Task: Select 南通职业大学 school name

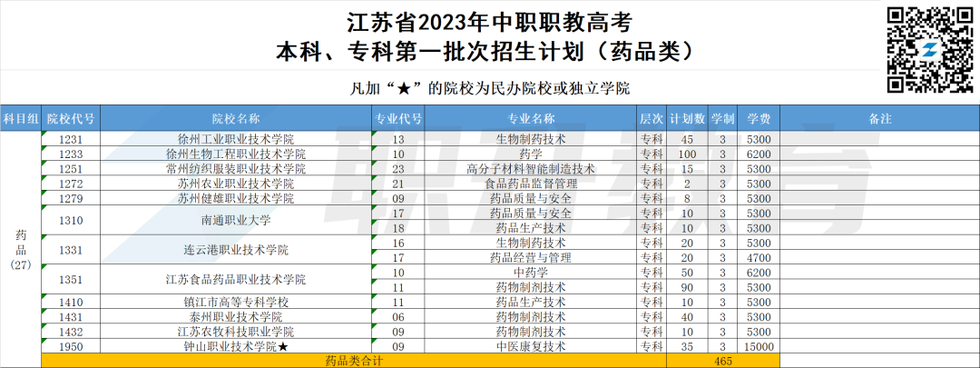Action: (236, 220)
